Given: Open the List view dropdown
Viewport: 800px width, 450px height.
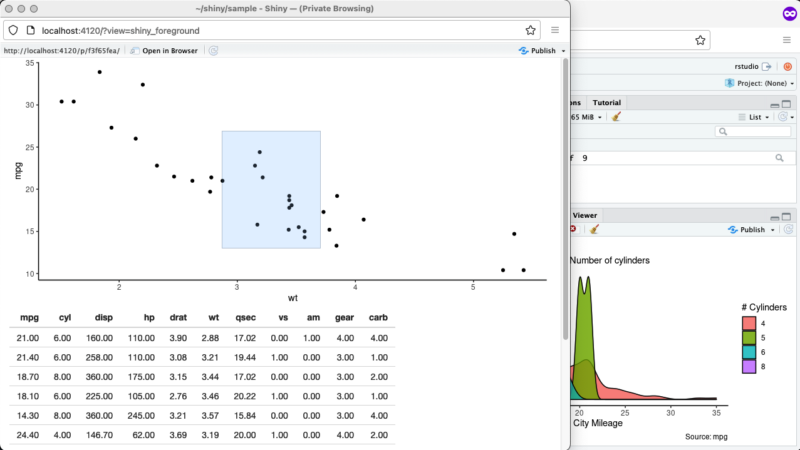Looking at the screenshot, I should click(755, 117).
